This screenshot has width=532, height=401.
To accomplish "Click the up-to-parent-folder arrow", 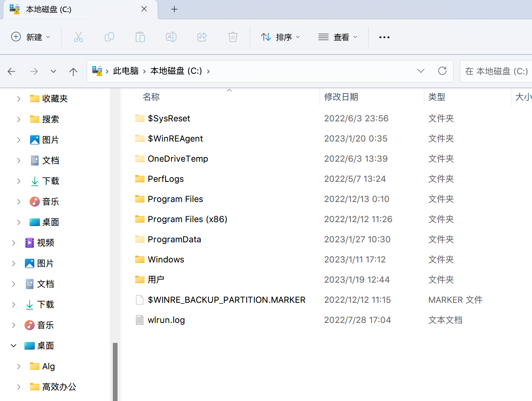I will point(73,71).
